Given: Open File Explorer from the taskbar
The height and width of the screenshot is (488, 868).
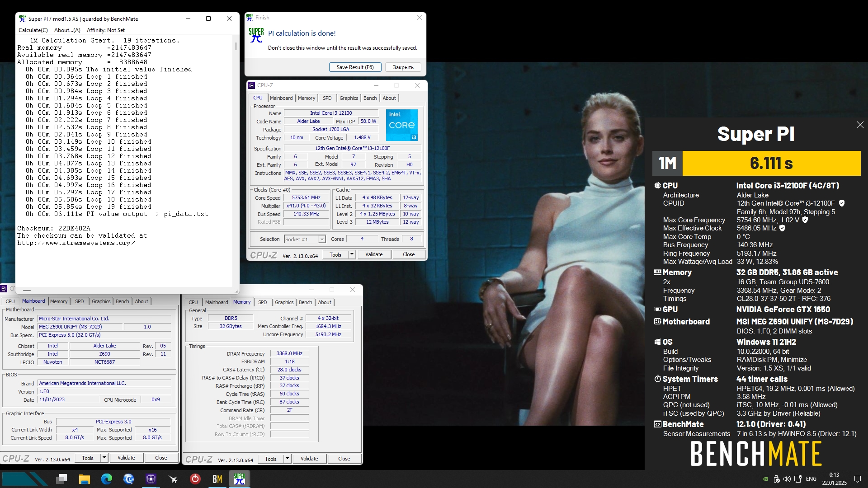Looking at the screenshot, I should tap(84, 479).
